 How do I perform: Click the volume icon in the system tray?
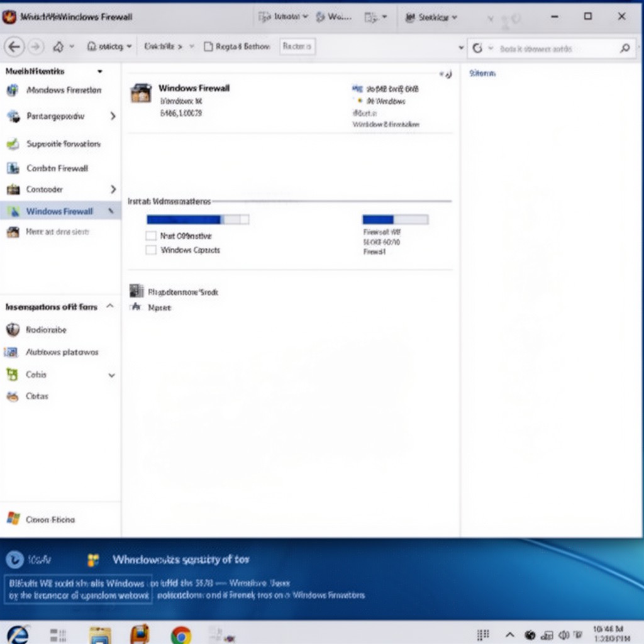(x=564, y=635)
